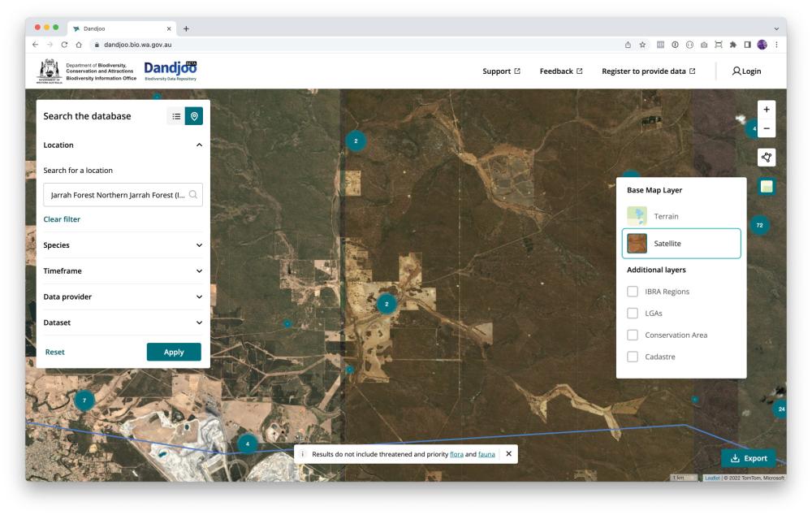The image size is (812, 515).
Task: Open the flora link in notice
Action: point(456,454)
